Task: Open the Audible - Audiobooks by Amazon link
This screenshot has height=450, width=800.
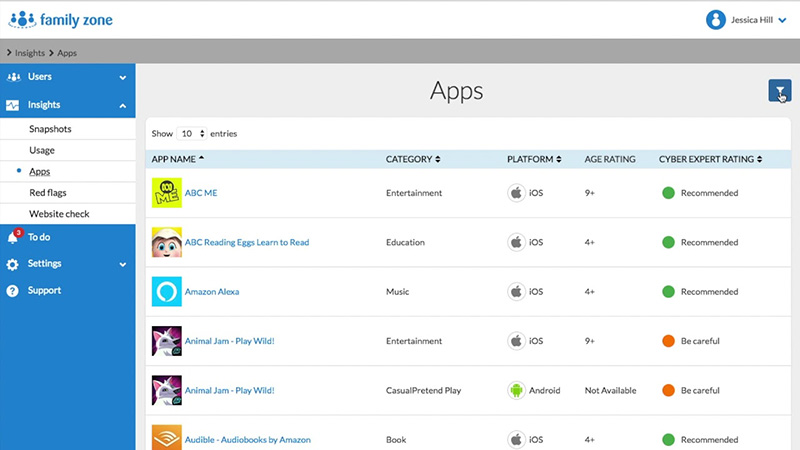Action: [x=247, y=439]
